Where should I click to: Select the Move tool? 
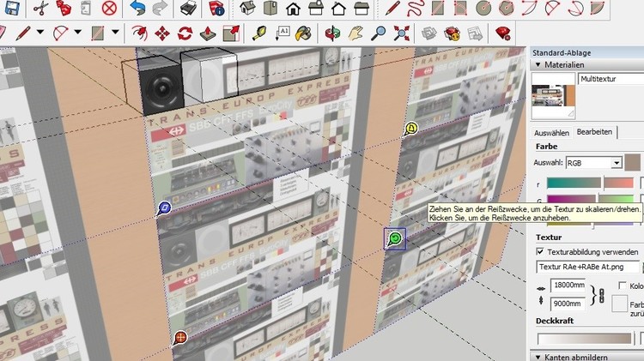(162, 33)
